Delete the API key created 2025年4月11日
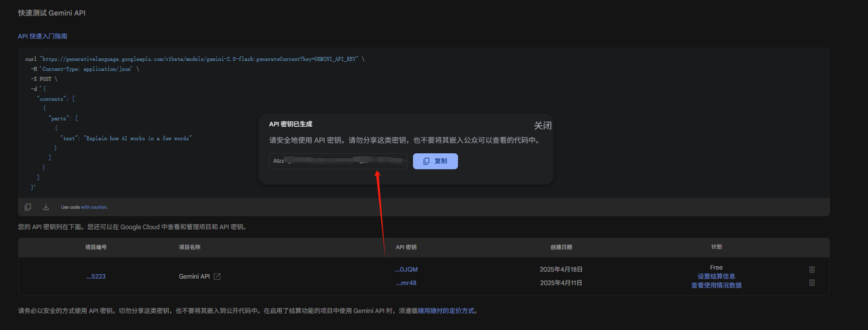This screenshot has height=330, width=868. click(812, 283)
